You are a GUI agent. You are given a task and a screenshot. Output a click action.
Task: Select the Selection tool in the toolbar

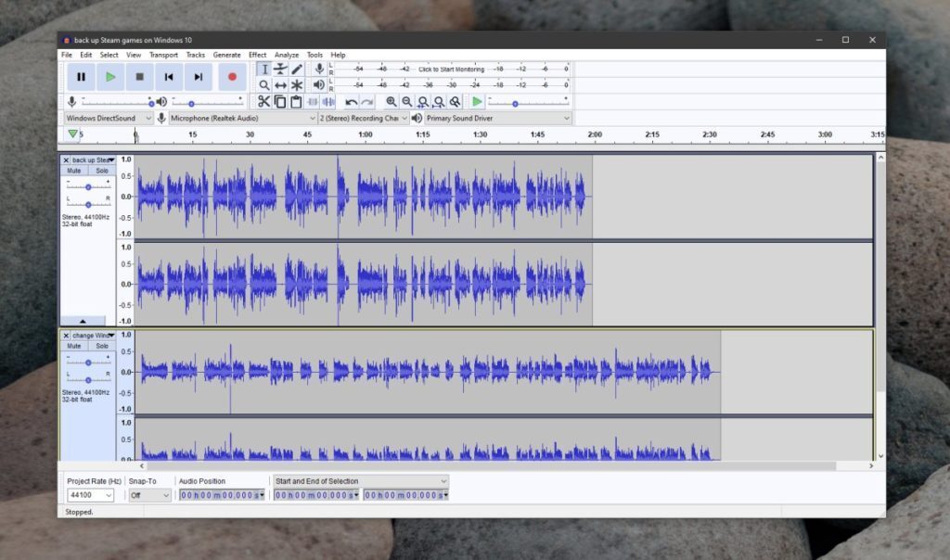coord(265,70)
